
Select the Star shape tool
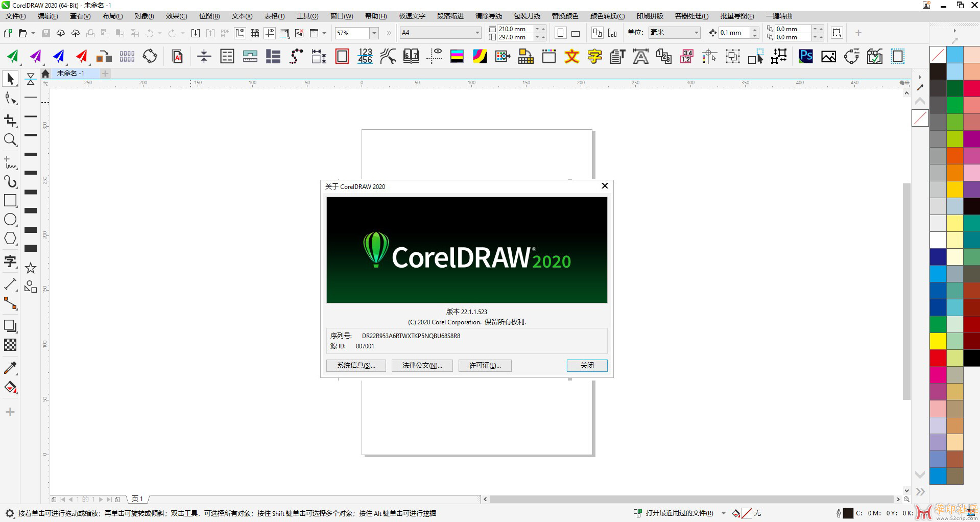tap(31, 268)
